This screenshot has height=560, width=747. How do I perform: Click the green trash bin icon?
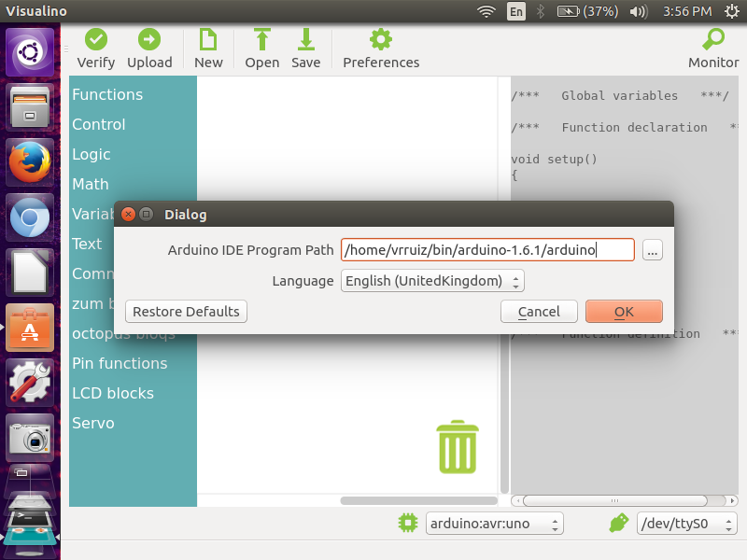click(x=458, y=447)
